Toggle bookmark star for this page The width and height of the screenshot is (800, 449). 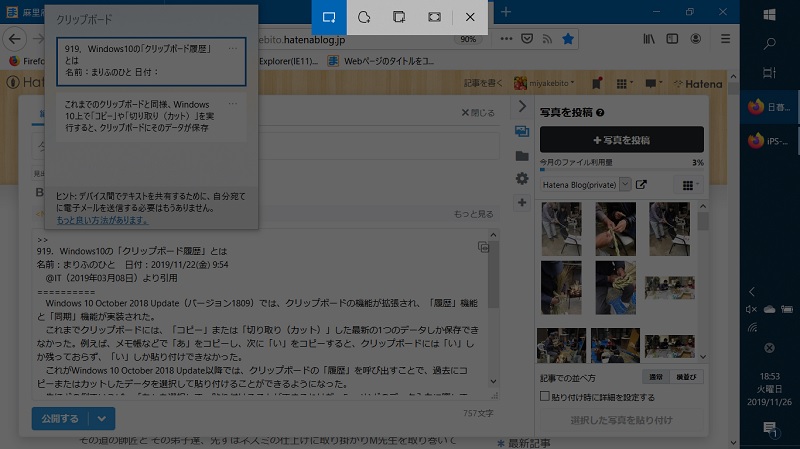click(568, 39)
